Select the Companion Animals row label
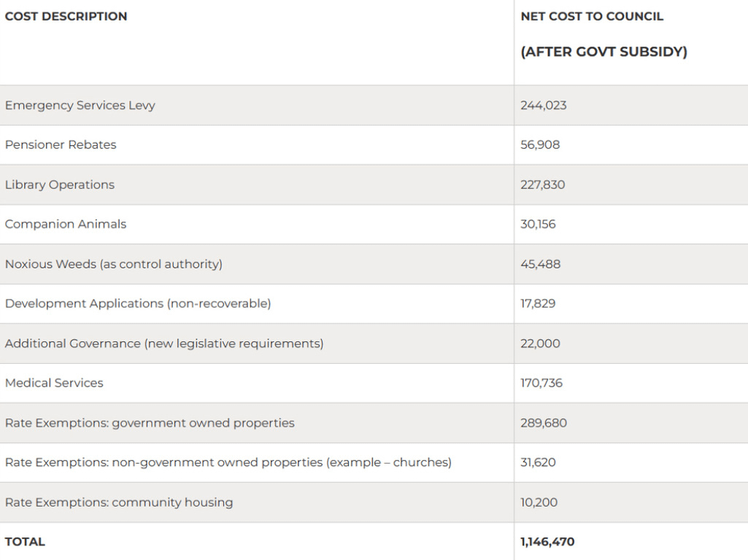 pyautogui.click(x=66, y=225)
